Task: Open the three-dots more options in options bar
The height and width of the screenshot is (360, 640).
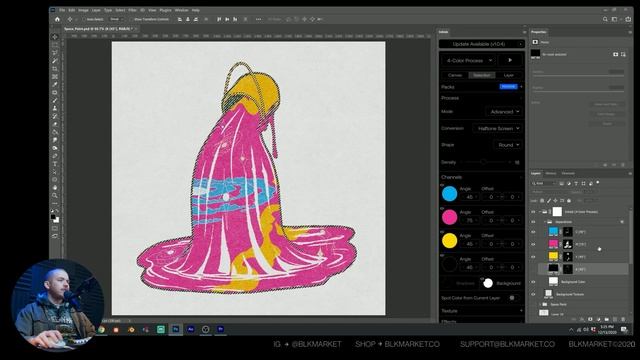Action: pos(258,19)
